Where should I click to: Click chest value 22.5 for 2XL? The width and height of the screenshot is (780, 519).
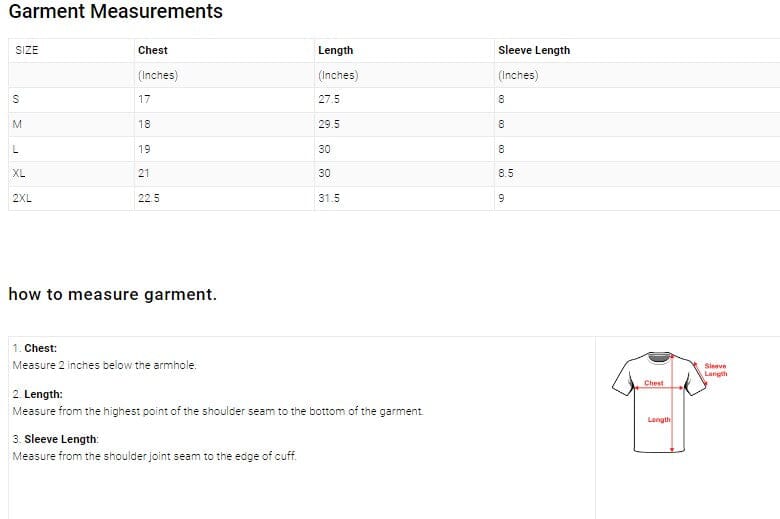149,198
